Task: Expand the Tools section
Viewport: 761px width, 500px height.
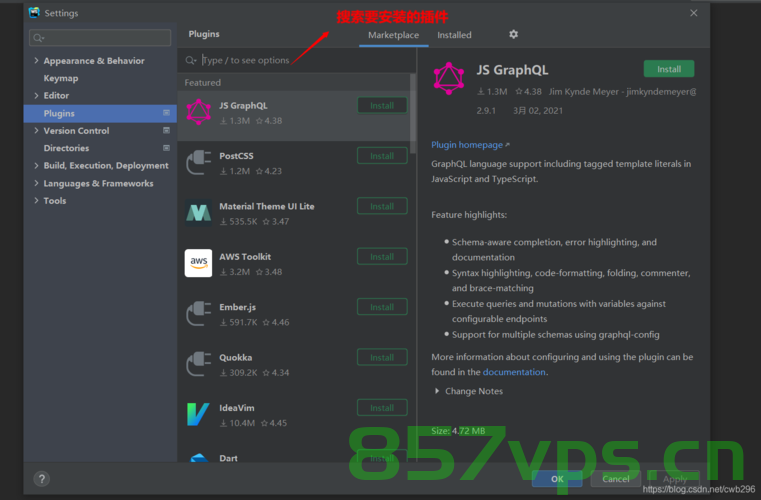Action: 36,200
